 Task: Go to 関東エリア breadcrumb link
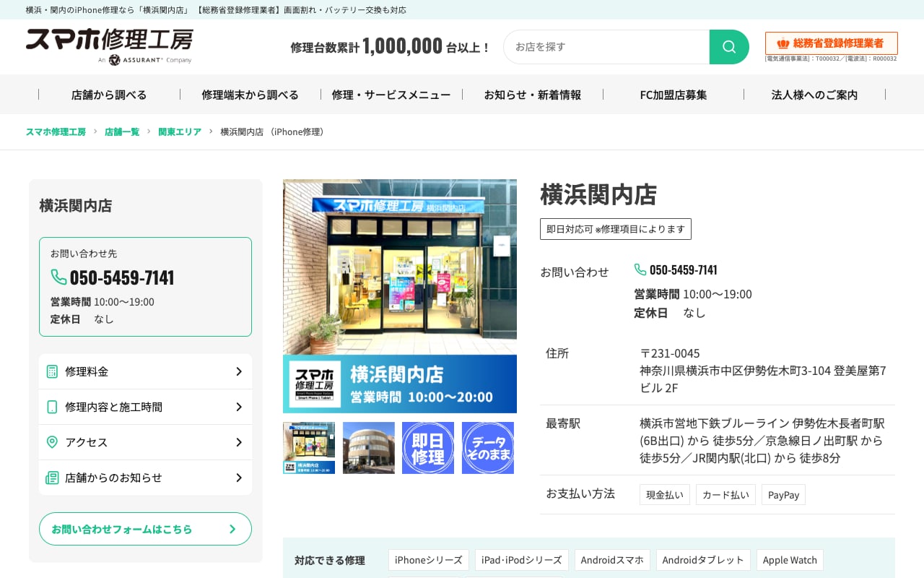tap(180, 131)
